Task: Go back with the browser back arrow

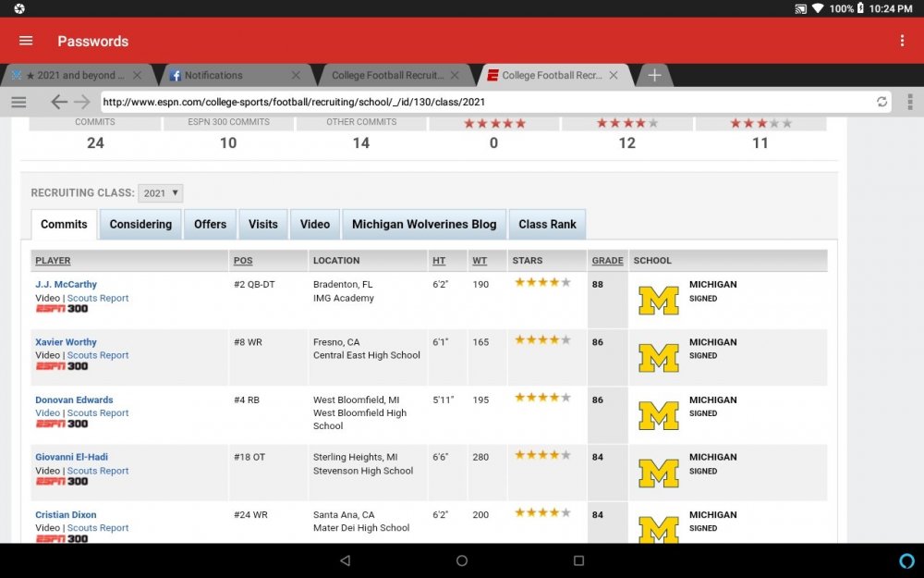Action: pos(59,102)
